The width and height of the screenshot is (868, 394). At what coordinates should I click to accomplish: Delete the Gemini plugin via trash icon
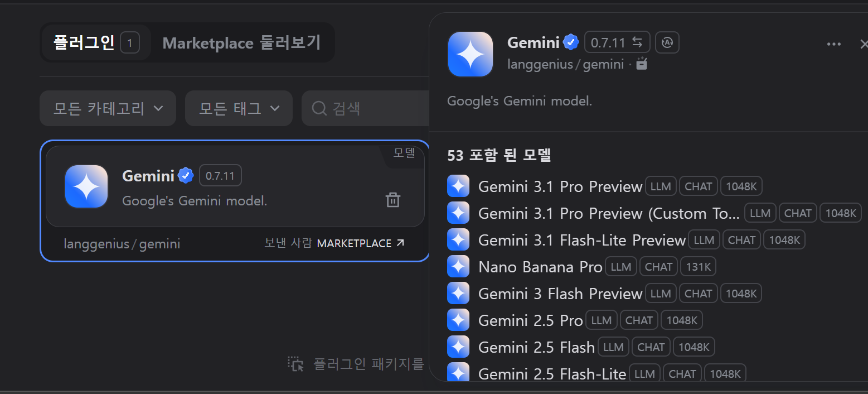point(393,200)
